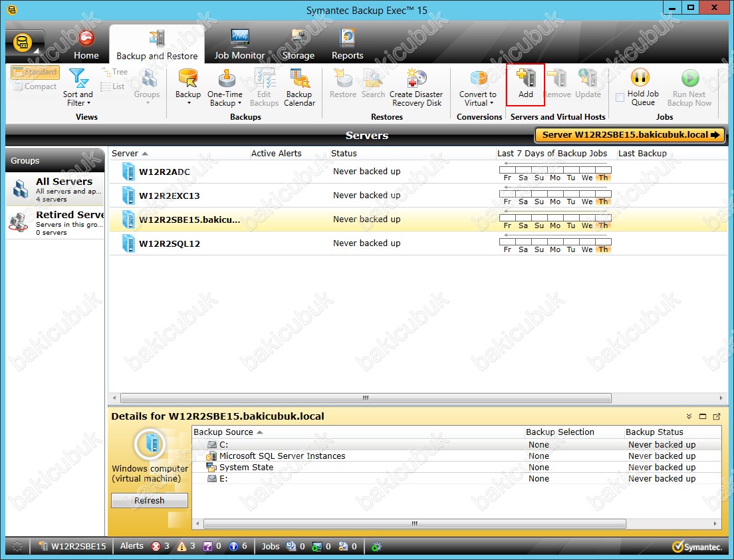The image size is (734, 560).
Task: Select the Tree view option
Action: coord(114,72)
